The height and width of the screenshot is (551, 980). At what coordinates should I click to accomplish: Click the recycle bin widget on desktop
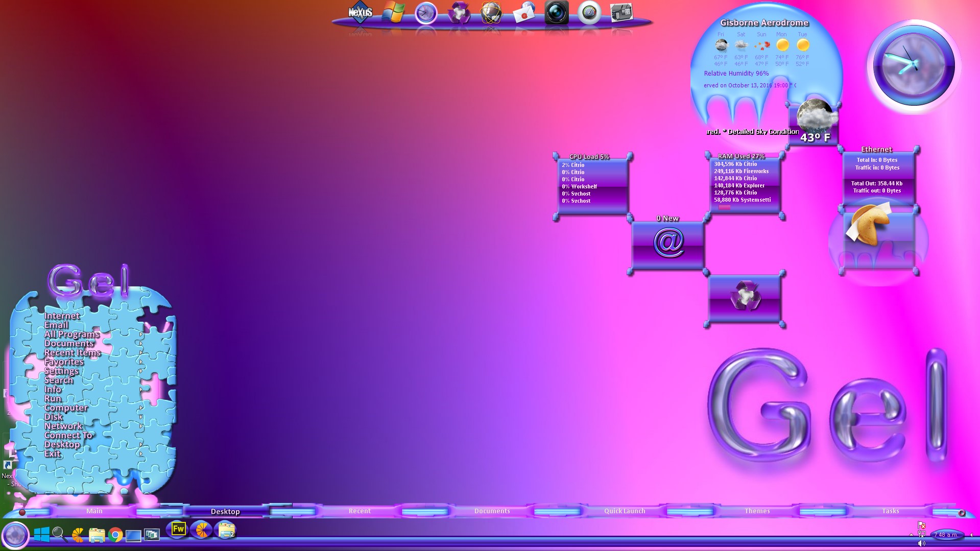(x=745, y=297)
